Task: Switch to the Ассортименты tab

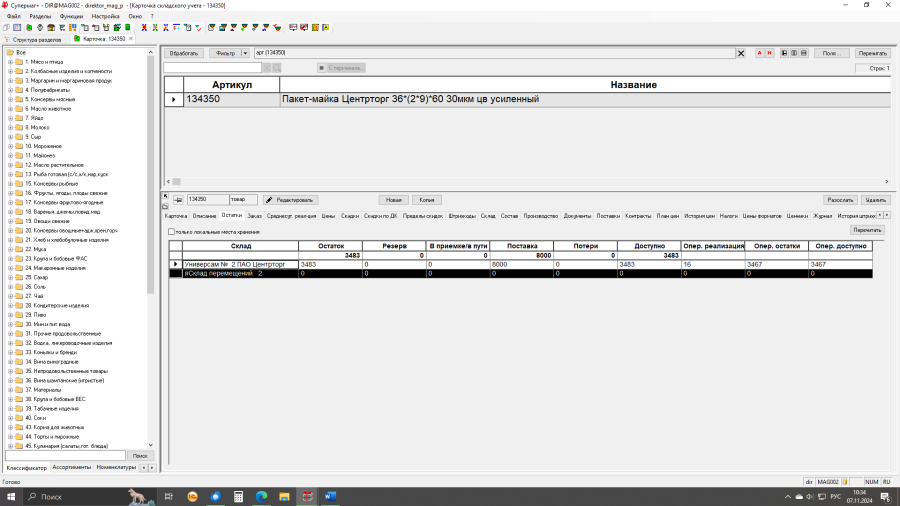Action: [71, 467]
